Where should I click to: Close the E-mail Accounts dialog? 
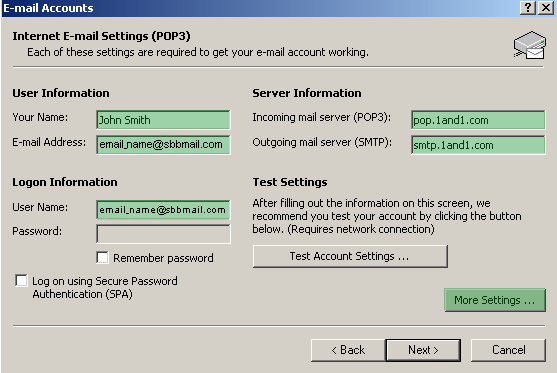coord(546,7)
